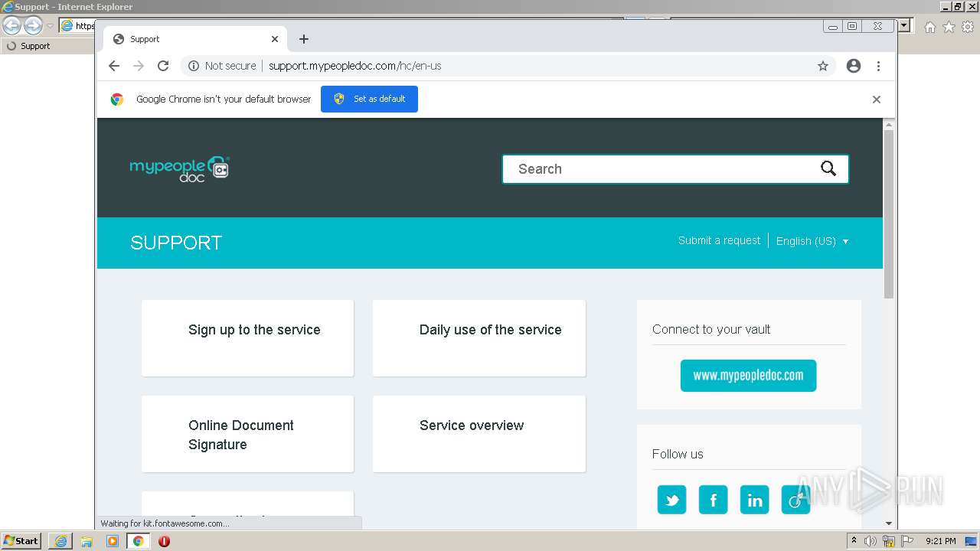Dismiss the default browser info bar

[877, 99]
